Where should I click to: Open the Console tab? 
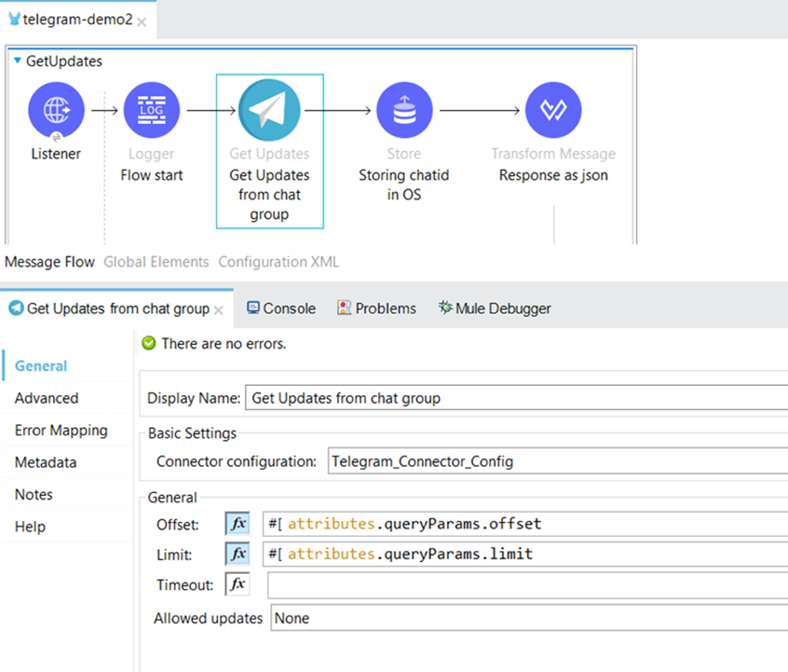pos(280,308)
